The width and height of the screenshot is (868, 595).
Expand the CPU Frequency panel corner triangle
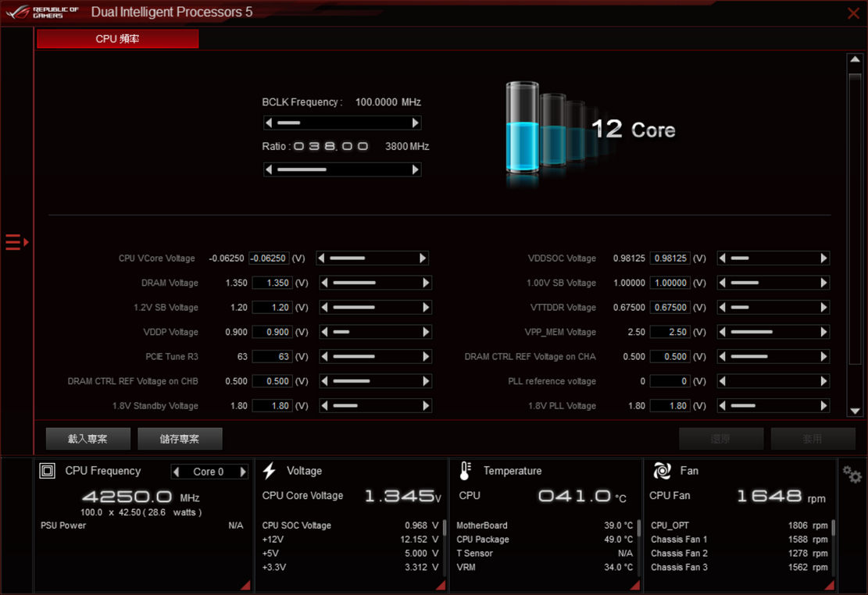pyautogui.click(x=245, y=585)
